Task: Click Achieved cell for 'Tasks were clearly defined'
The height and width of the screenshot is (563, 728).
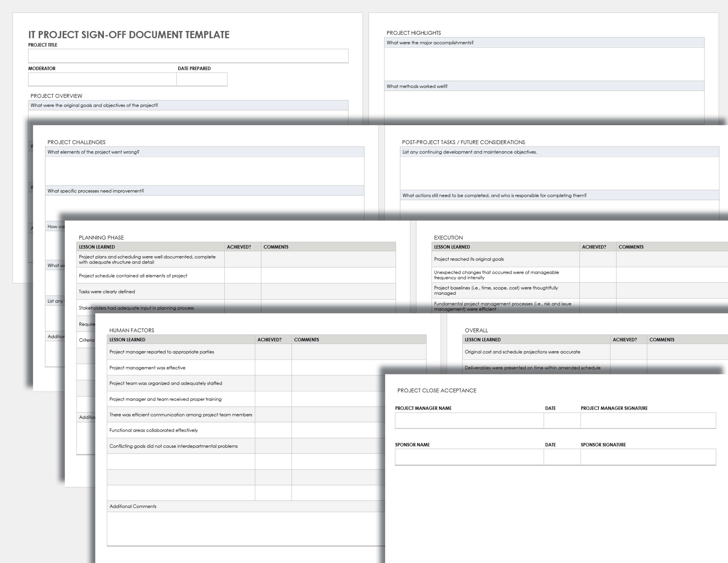Action: [x=243, y=291]
